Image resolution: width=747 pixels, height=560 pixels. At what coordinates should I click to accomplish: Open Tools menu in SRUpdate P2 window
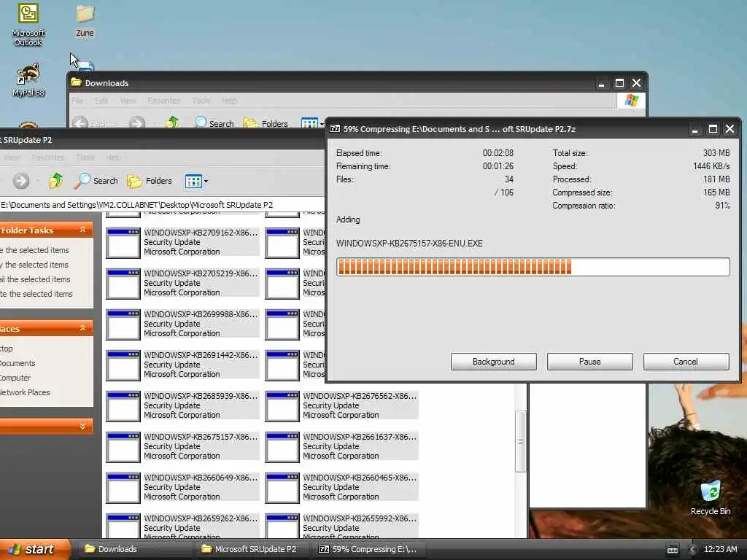coord(85,157)
